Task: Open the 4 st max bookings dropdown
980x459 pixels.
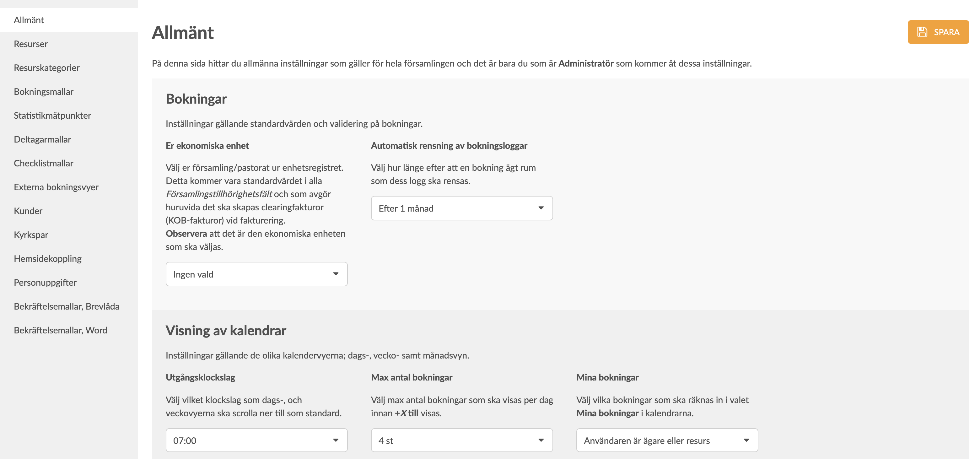Action: pos(461,440)
